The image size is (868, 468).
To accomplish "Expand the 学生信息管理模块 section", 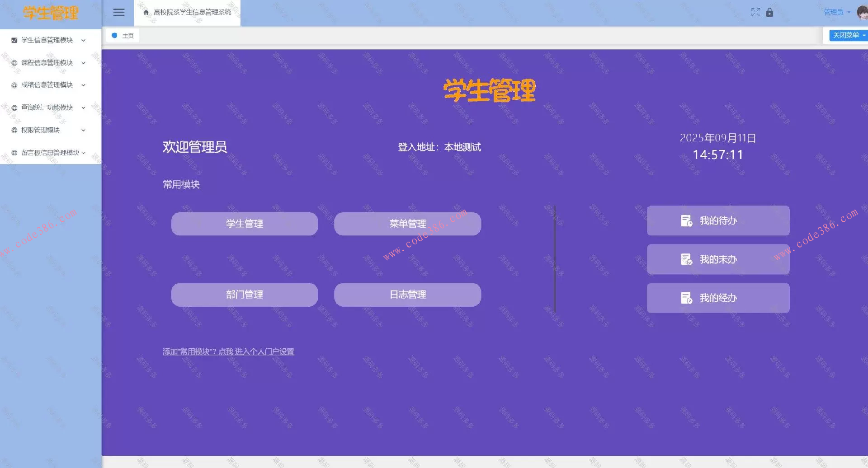I will coord(83,40).
